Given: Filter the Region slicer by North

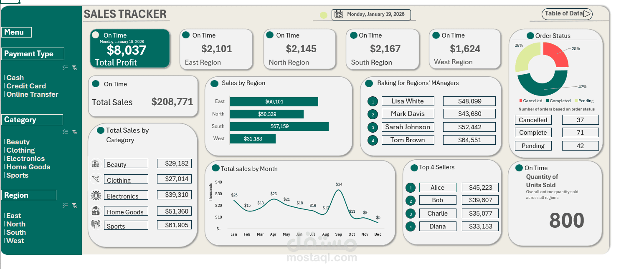Looking at the screenshot, I should (16, 224).
